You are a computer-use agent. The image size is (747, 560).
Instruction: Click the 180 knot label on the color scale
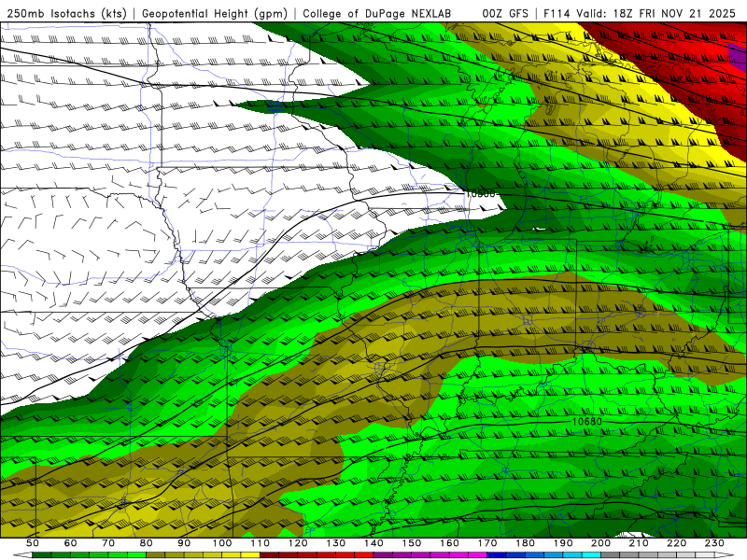525,543
